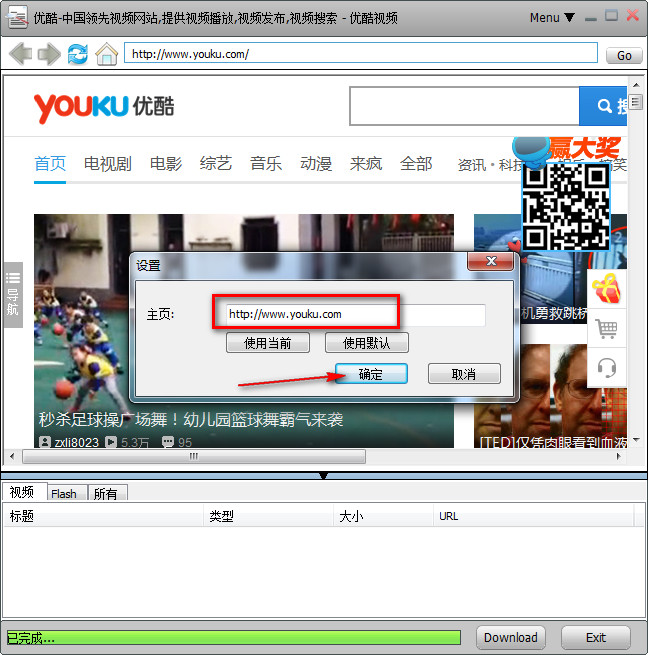Click the gift box sidebar icon
This screenshot has width=648, height=655.
pos(606,290)
